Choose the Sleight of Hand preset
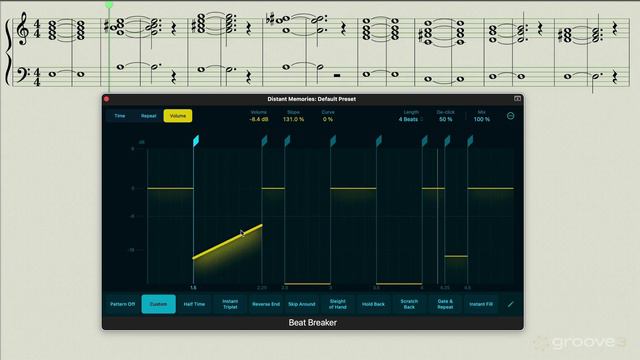Image resolution: width=640 pixels, height=360 pixels. click(x=338, y=304)
